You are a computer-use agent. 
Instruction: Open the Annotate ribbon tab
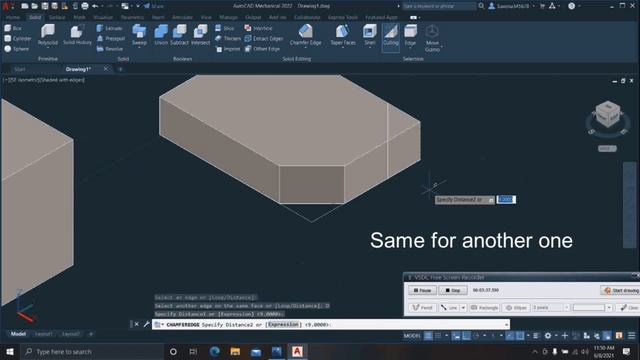182,18
